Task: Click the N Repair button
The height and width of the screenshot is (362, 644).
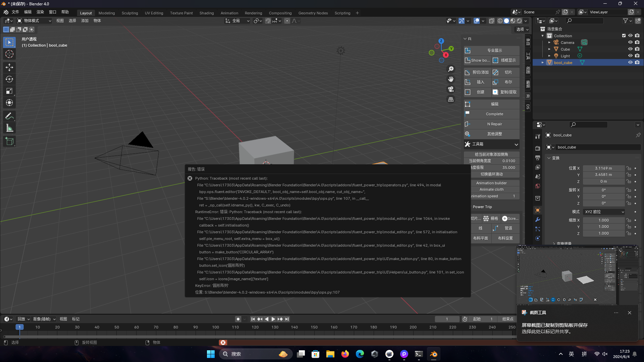Action: (x=492, y=124)
